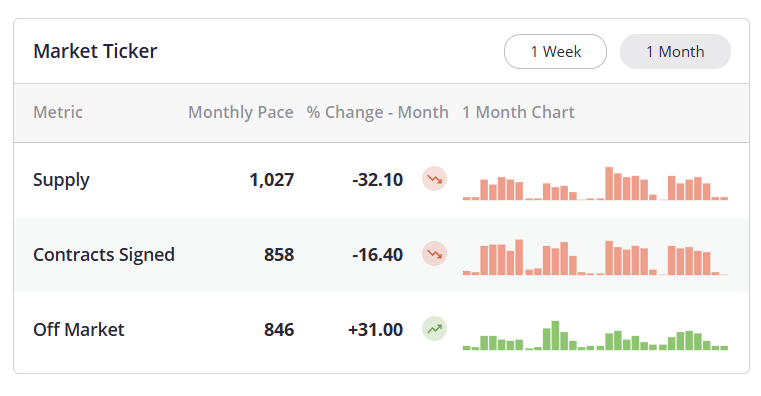The width and height of the screenshot is (761, 396).
Task: Select the Off Market row label
Action: click(x=79, y=330)
